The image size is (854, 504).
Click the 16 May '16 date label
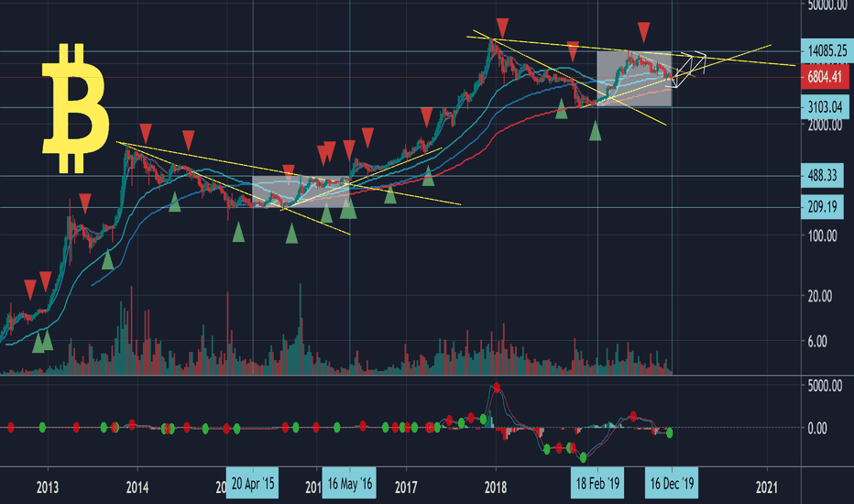(x=350, y=483)
